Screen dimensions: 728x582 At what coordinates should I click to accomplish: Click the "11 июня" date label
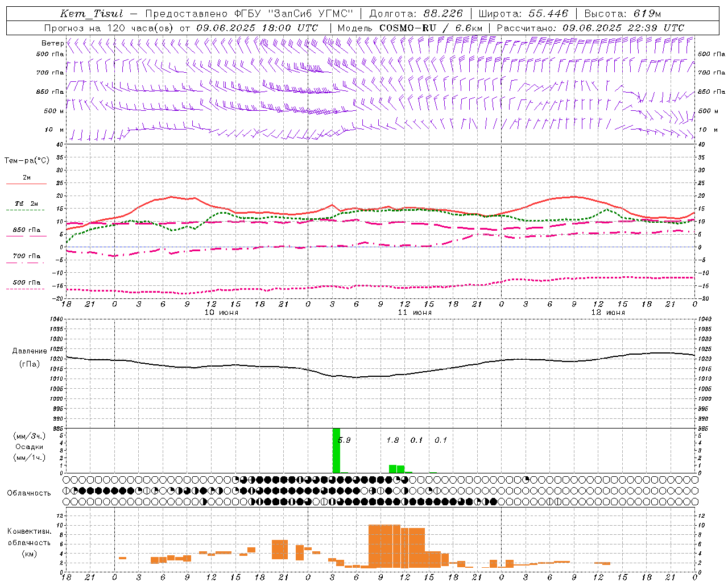point(415,313)
